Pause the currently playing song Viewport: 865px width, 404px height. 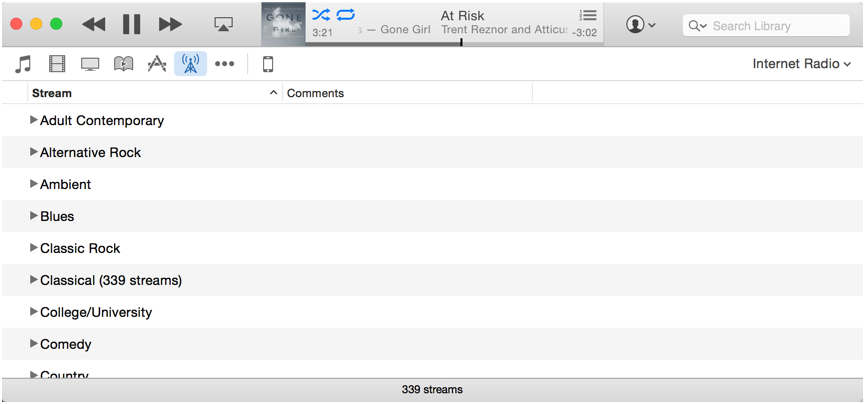point(131,24)
